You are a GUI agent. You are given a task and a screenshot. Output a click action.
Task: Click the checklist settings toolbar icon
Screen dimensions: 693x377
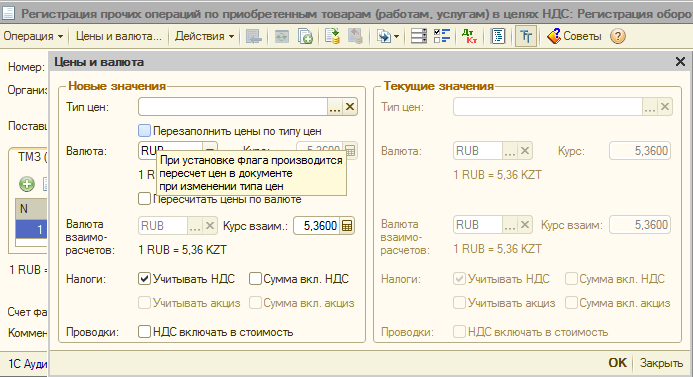[x=442, y=36]
